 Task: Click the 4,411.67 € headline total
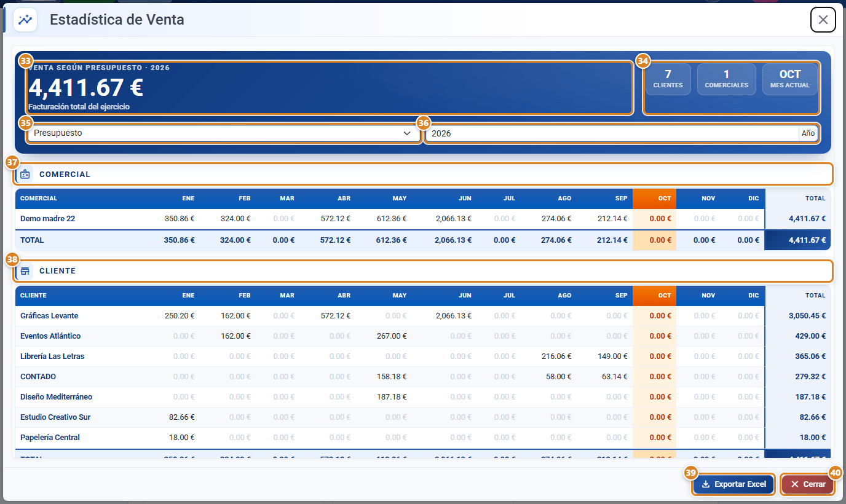(86, 88)
